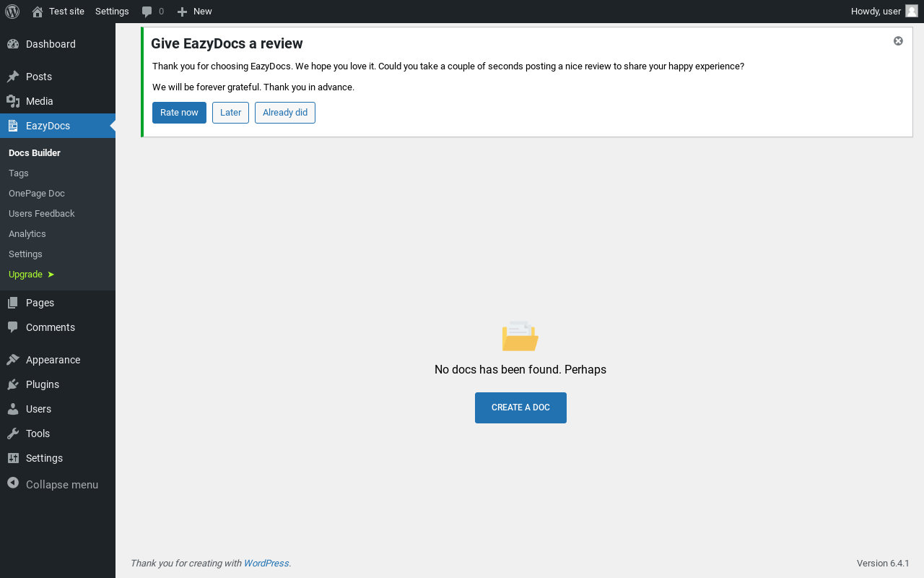
Task: Click the plus New icon in admin bar
Action: coord(182,12)
